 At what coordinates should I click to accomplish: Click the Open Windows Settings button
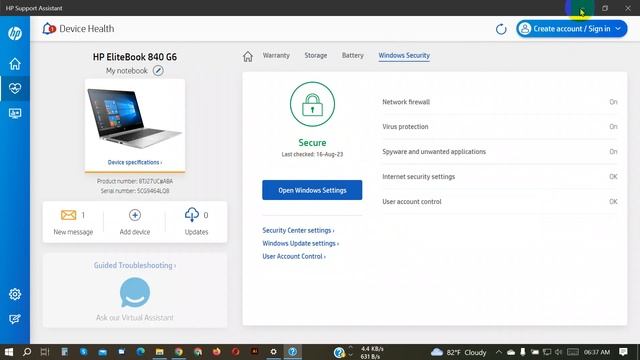[312, 190]
